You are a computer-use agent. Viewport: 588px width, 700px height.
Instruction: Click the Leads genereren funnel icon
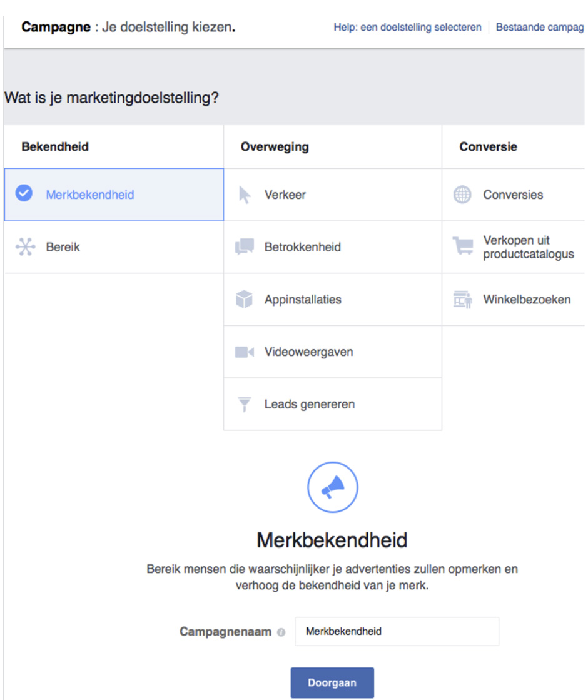pos(244,404)
